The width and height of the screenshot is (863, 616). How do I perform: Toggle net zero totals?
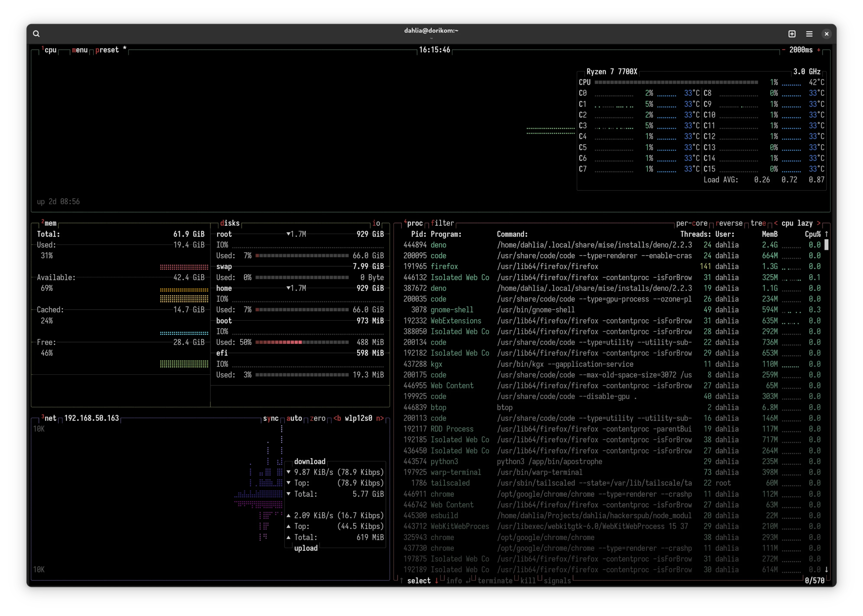318,418
